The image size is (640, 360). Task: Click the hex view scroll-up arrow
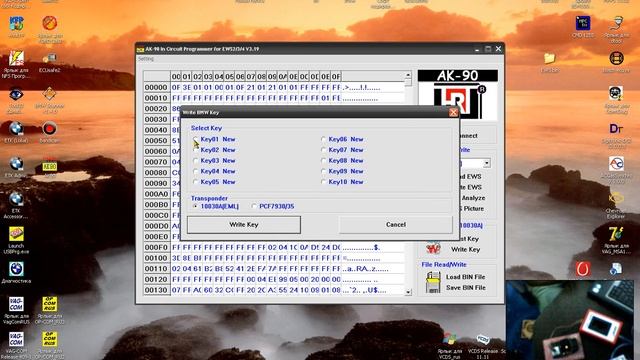coord(408,76)
